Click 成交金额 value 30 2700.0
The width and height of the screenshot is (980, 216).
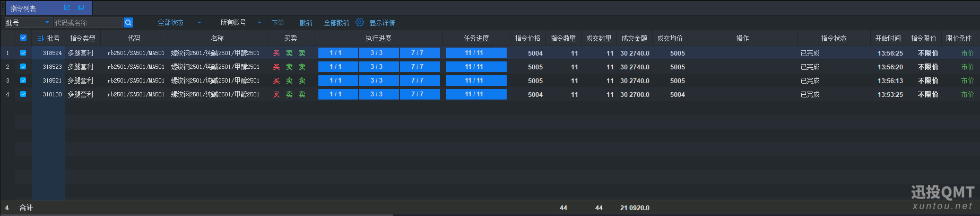[635, 94]
